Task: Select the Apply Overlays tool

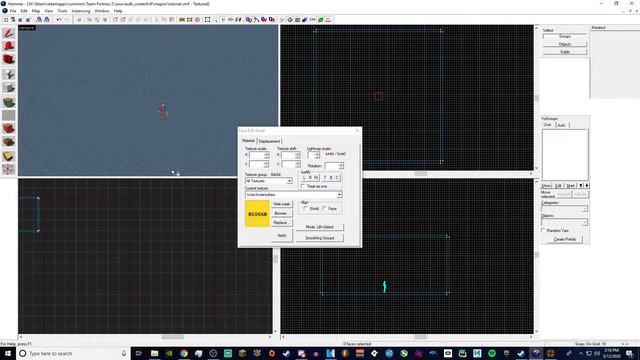Action: click(x=9, y=142)
